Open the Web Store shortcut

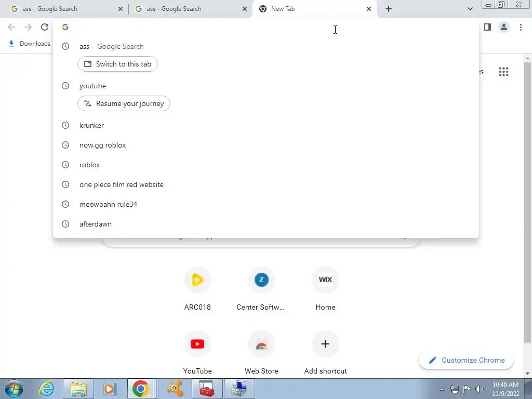[261, 353]
